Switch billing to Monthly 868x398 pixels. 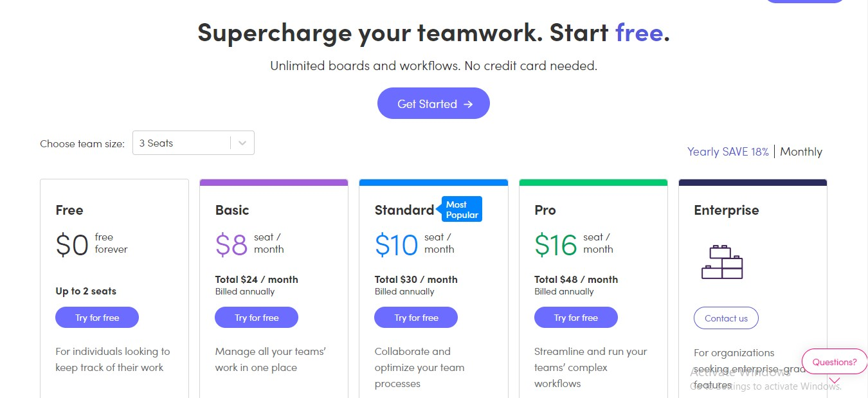pos(801,152)
